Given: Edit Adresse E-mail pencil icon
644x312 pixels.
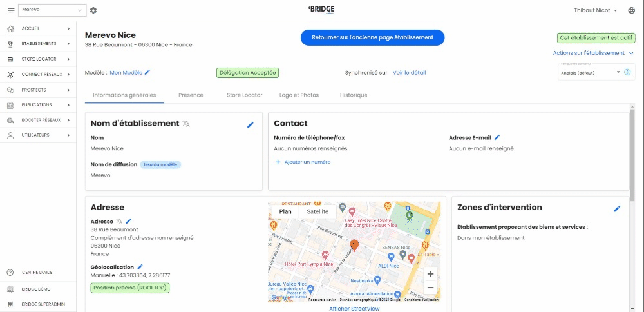Looking at the screenshot, I should tap(497, 137).
